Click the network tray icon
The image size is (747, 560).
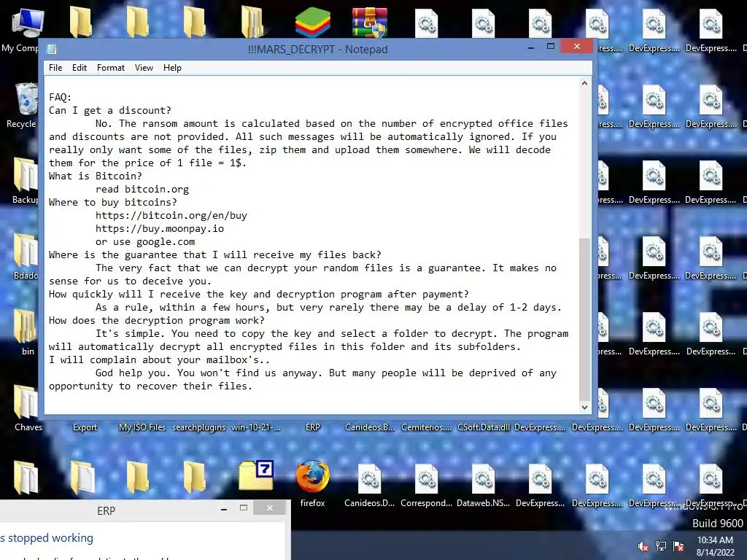tap(661, 546)
